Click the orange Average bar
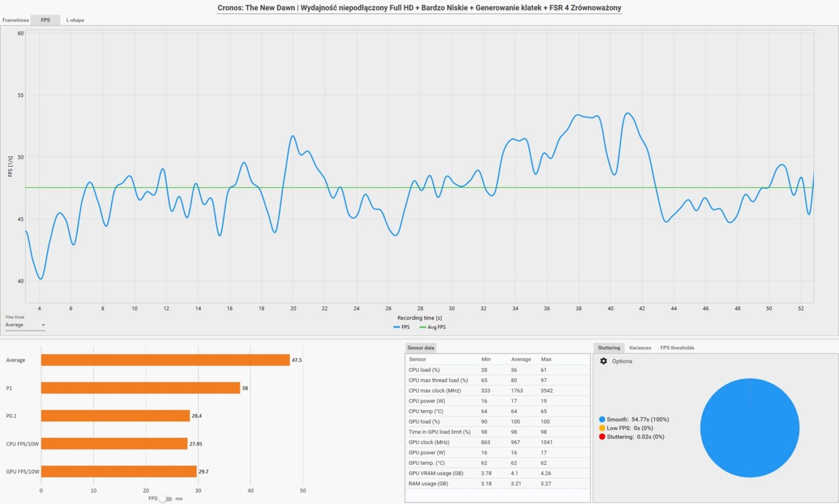 165,360
